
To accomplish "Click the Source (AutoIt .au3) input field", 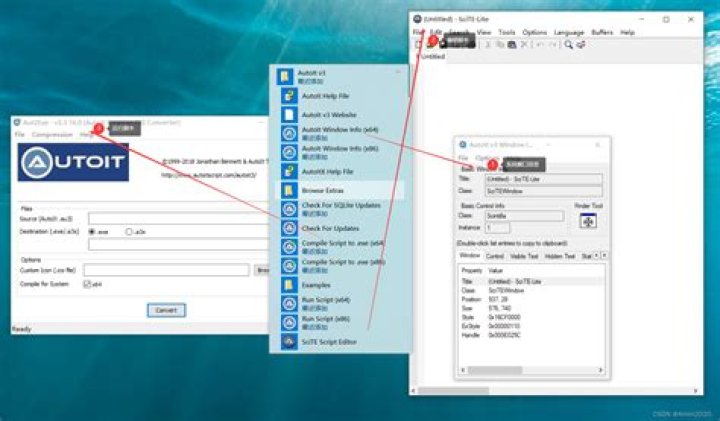I will [178, 219].
